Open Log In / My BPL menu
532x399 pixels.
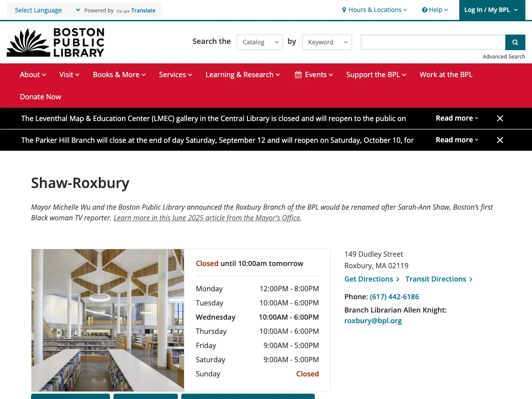click(x=492, y=10)
